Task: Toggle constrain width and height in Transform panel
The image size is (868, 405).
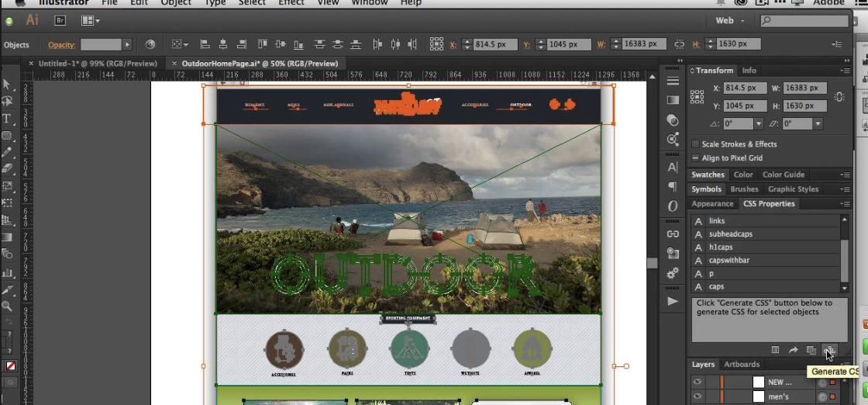Action: (x=839, y=97)
